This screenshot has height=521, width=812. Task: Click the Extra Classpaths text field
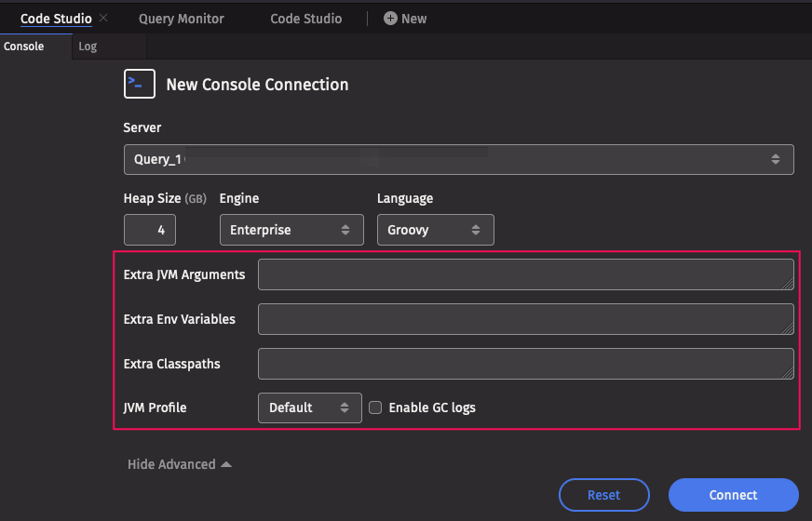pyautogui.click(x=525, y=364)
